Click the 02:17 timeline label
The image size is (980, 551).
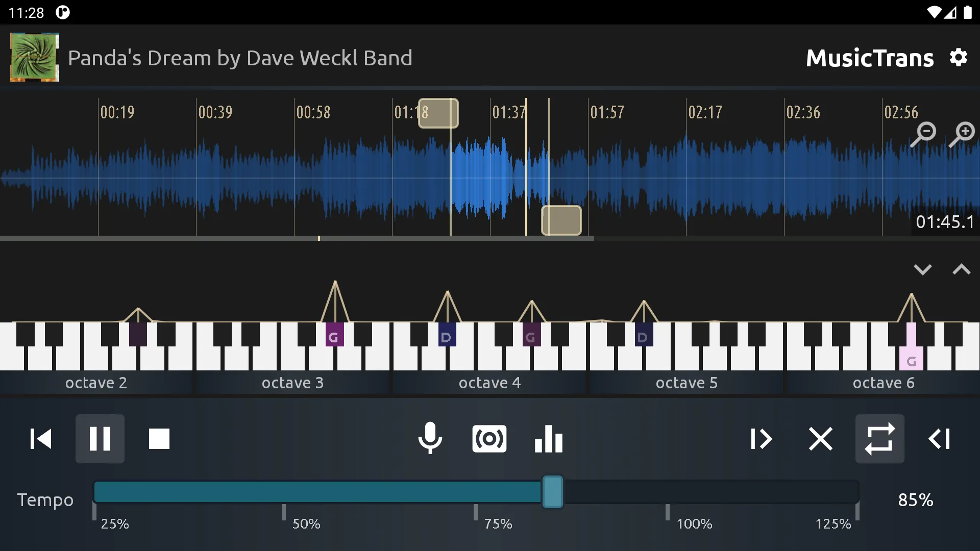[705, 112]
